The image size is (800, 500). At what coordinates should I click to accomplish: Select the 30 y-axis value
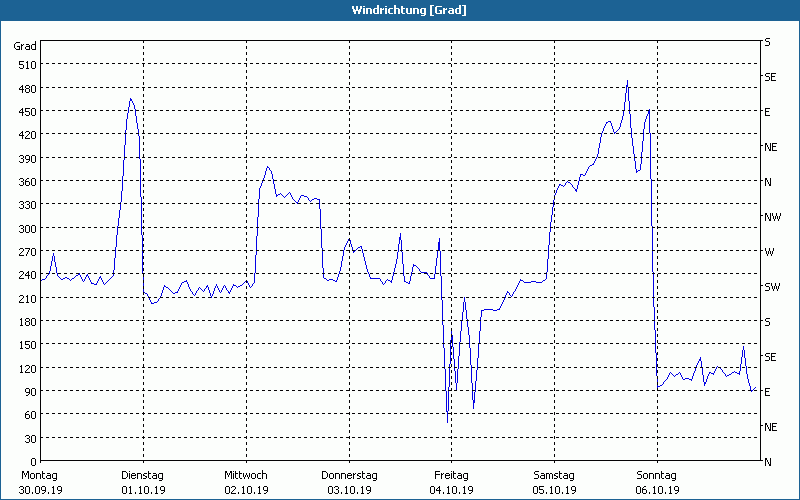[x=31, y=439]
